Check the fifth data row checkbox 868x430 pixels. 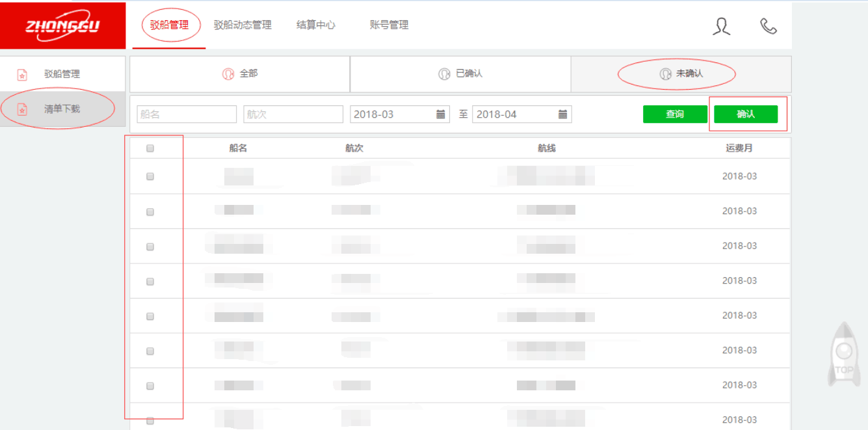tap(150, 316)
